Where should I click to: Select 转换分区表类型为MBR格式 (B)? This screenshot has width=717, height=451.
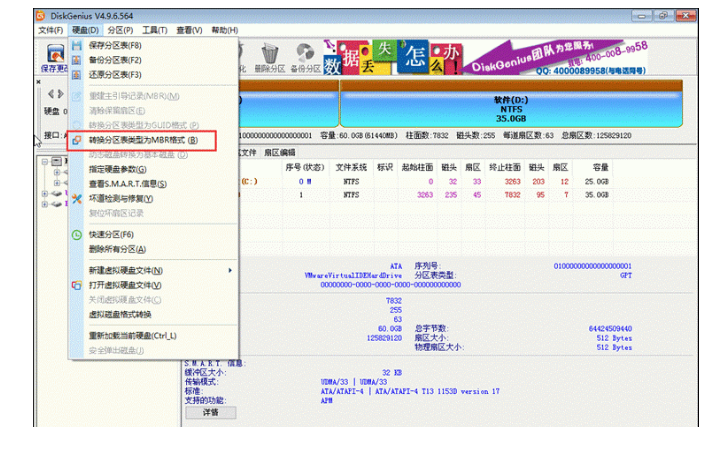[x=143, y=140]
